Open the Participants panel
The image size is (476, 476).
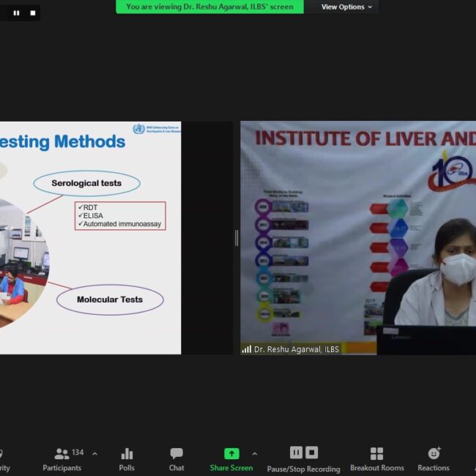[x=62, y=459]
